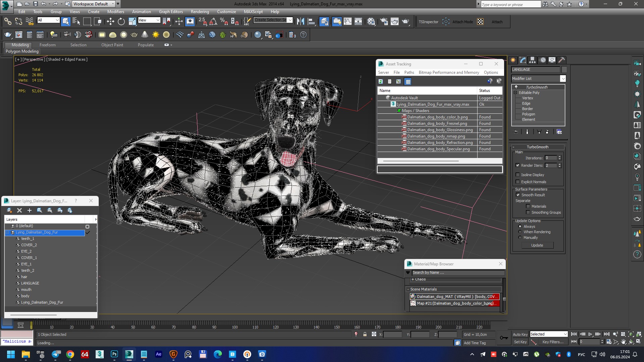Toggle TurboSmooth light bulb in modifier stack
Viewport: 644px width, 362px height.
click(x=516, y=87)
